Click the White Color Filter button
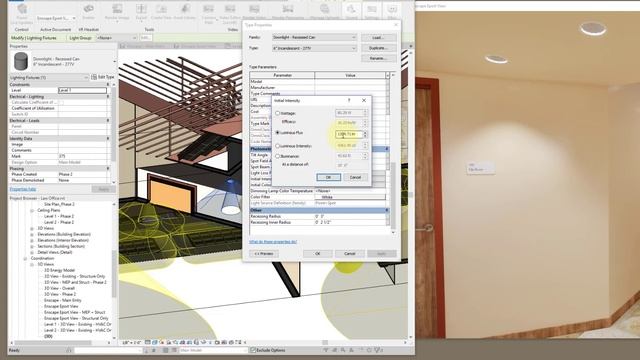Image resolution: width=640 pixels, height=360 pixels. (x=350, y=197)
